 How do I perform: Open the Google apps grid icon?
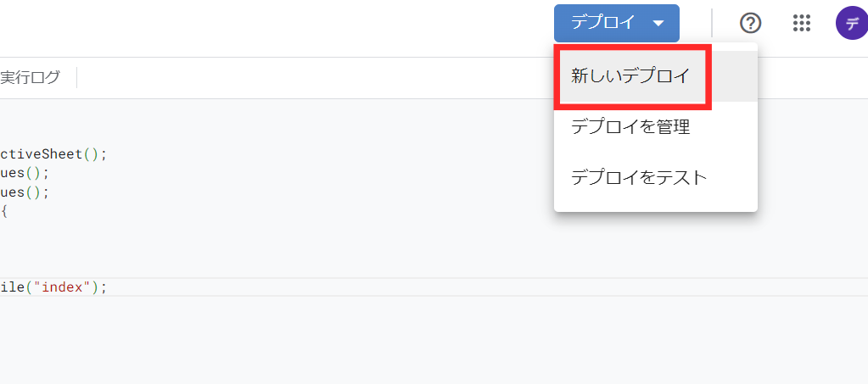click(802, 23)
